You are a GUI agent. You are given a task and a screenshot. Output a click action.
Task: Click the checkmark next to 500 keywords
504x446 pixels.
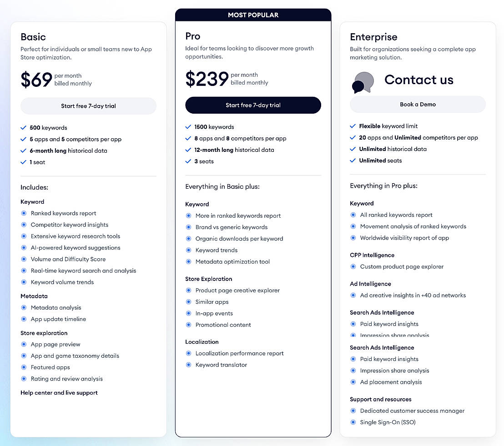(24, 128)
